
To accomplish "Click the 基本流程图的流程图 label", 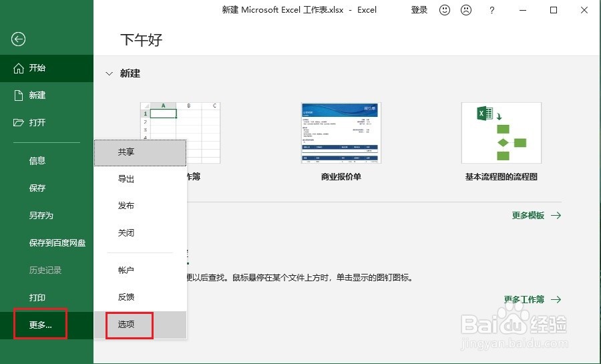I will 502,176.
